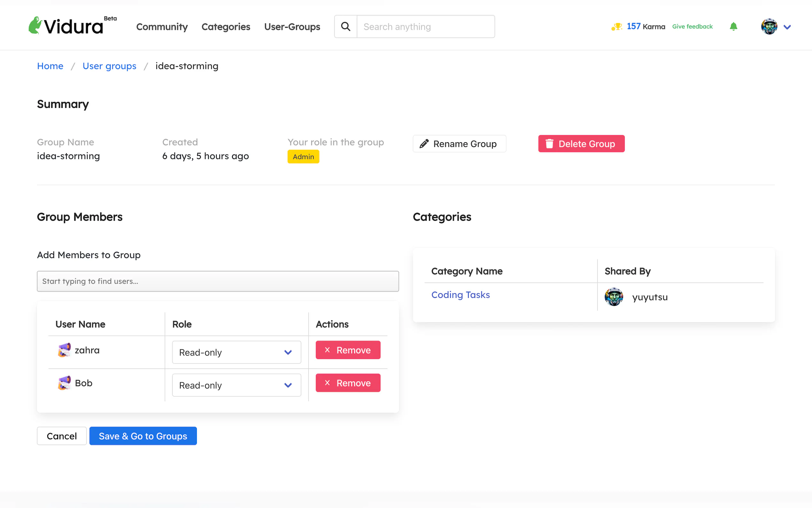Open the Categories nav item

tap(226, 27)
